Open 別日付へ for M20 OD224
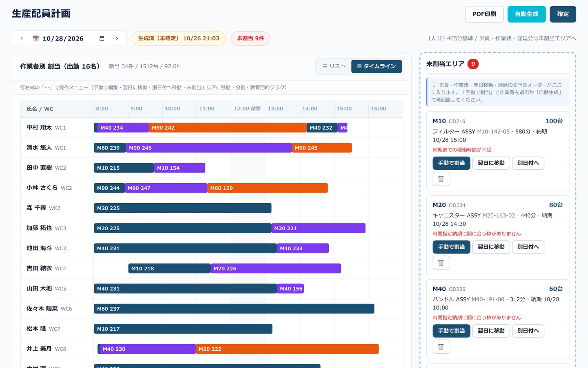This screenshot has width=588, height=368. (x=528, y=247)
